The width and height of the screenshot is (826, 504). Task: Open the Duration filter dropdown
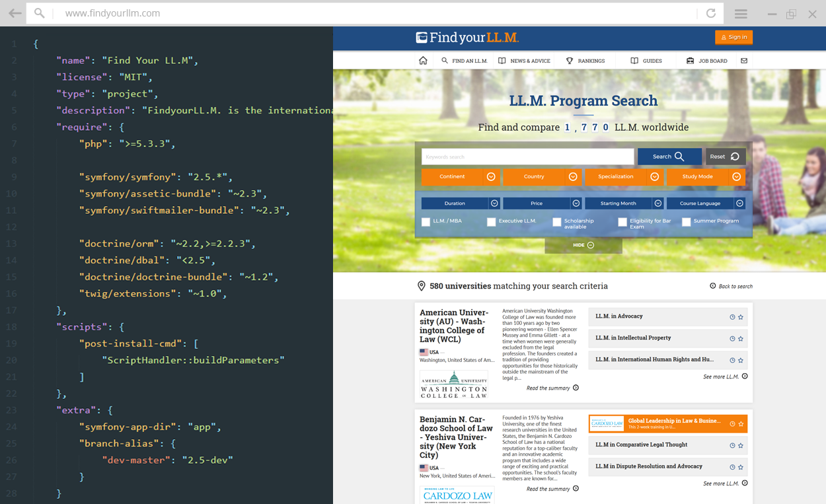click(x=459, y=203)
